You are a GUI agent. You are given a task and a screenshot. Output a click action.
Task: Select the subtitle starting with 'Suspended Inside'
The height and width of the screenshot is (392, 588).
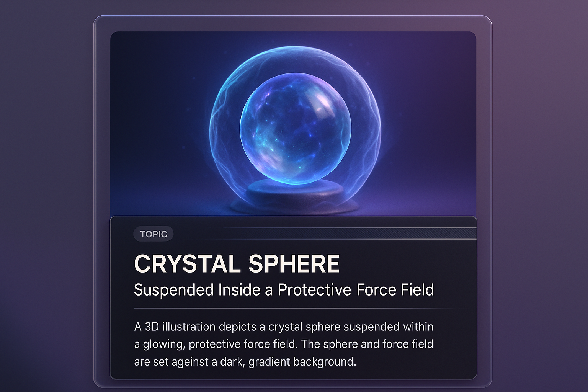tap(284, 290)
